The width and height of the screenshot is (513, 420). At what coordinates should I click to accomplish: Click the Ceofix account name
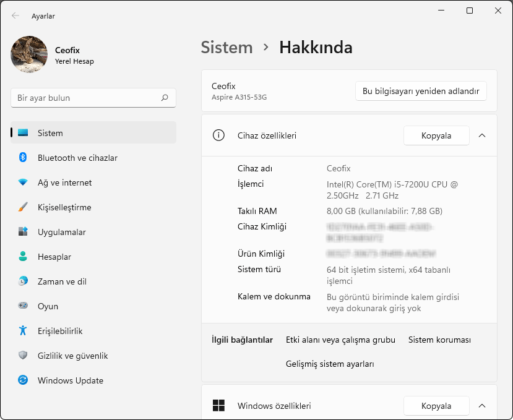pyautogui.click(x=67, y=50)
